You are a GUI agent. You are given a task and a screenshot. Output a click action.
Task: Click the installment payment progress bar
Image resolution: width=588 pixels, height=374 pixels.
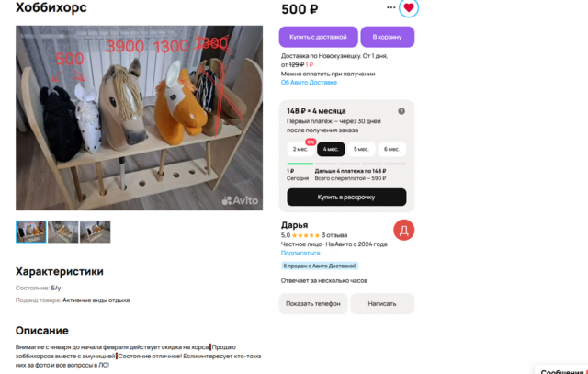(x=346, y=164)
